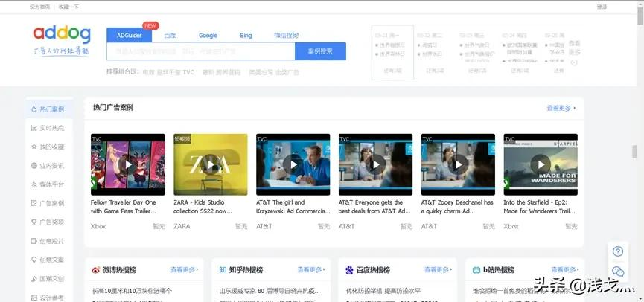
Task: Open 查看更多 for 知乎热搜榜
Action: tap(311, 270)
